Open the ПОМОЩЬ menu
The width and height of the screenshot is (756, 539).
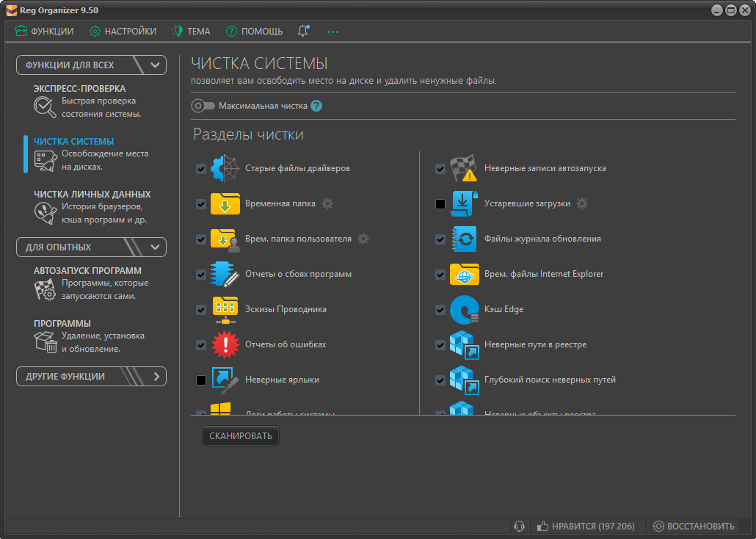tap(254, 32)
